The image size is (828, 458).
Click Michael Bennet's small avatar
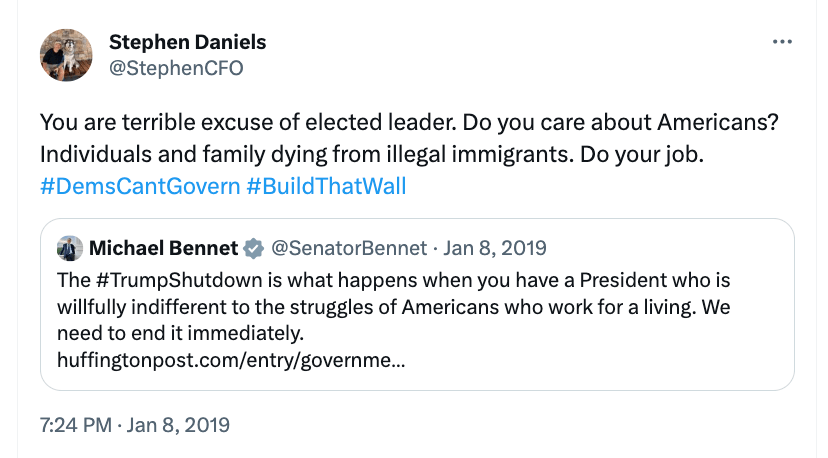pos(69,248)
